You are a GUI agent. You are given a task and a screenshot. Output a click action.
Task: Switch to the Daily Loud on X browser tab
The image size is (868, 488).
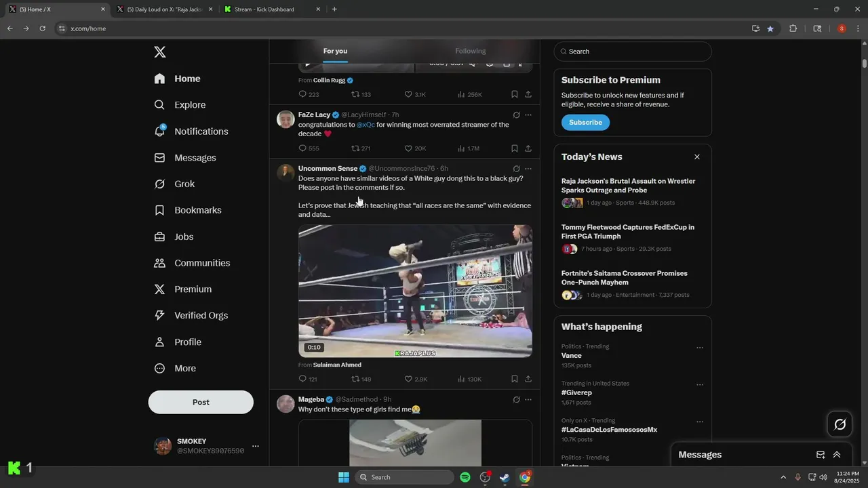pos(164,9)
